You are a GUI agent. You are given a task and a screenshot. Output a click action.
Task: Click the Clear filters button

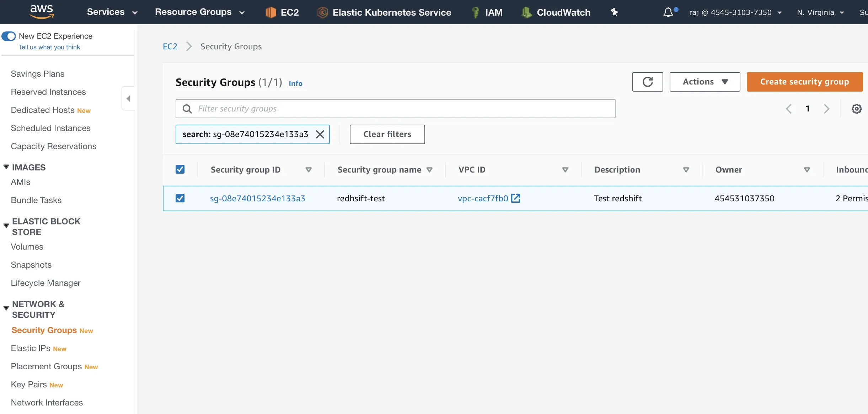click(x=387, y=134)
